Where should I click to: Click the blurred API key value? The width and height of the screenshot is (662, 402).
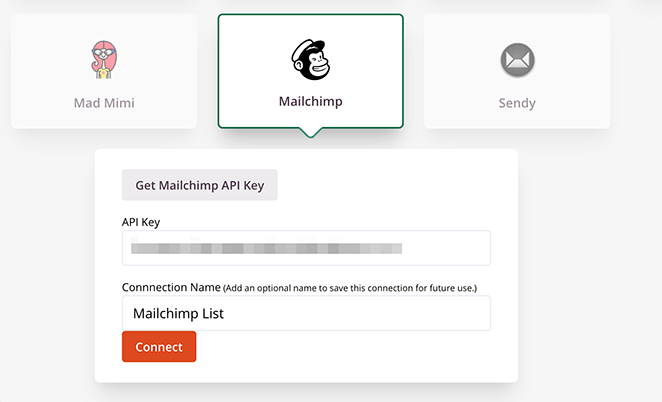tap(266, 248)
